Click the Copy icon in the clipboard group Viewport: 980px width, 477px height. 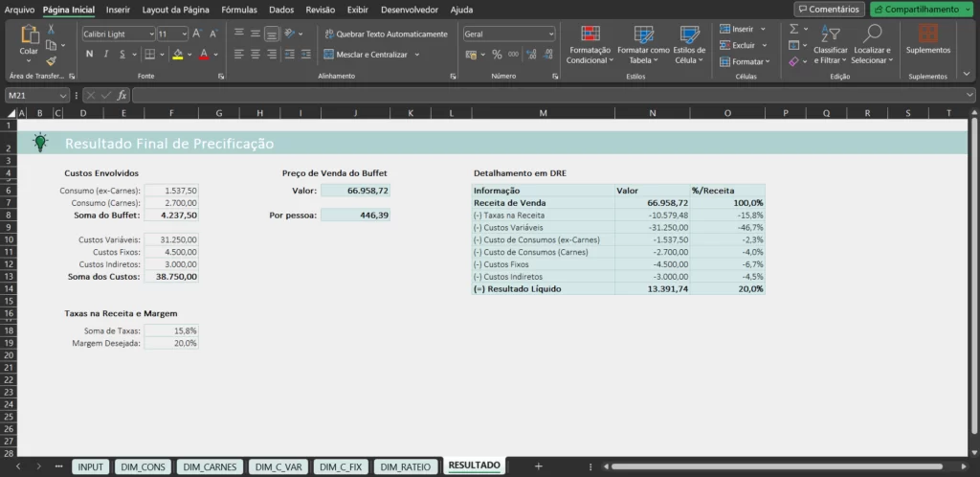pos(52,45)
